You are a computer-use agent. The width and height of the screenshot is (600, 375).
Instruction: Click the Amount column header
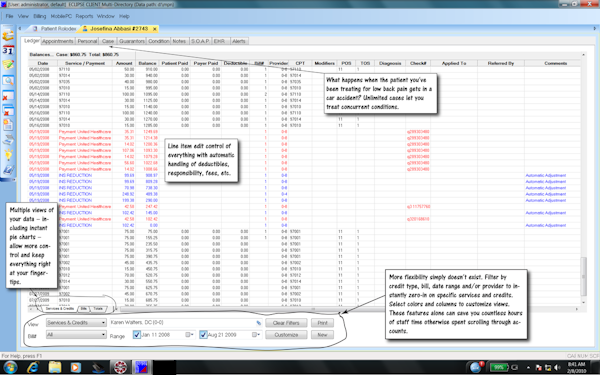pyautogui.click(x=124, y=64)
